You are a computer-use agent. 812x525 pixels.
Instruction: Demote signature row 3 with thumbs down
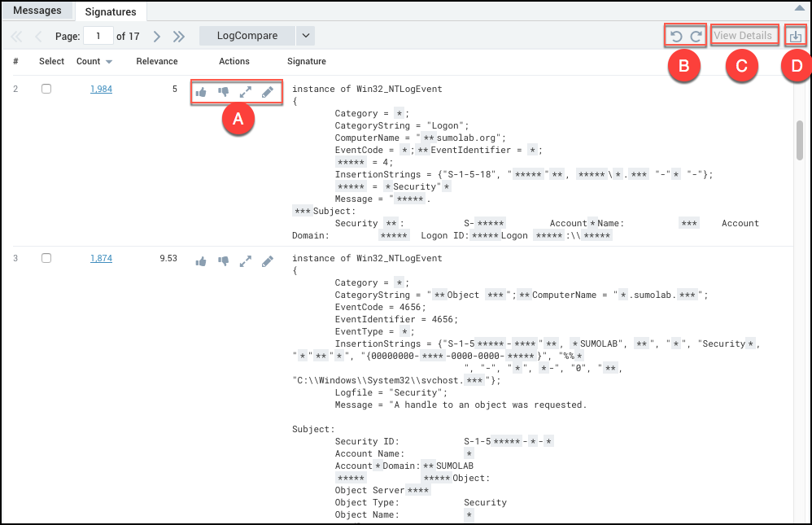click(223, 261)
